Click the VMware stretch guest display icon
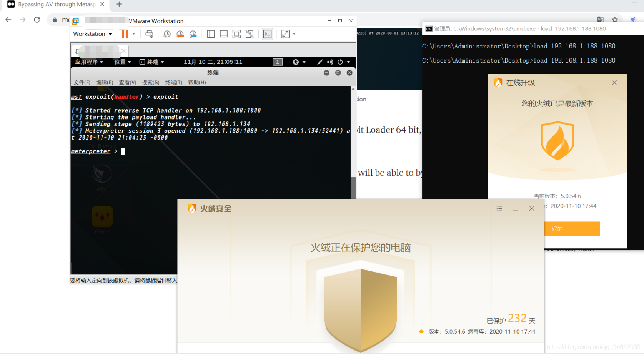Screen dimensions: 644x354 285,34
